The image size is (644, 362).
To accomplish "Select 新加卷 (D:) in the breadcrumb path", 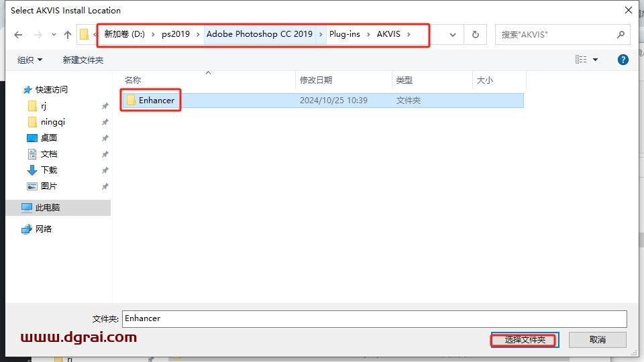I will (x=125, y=34).
